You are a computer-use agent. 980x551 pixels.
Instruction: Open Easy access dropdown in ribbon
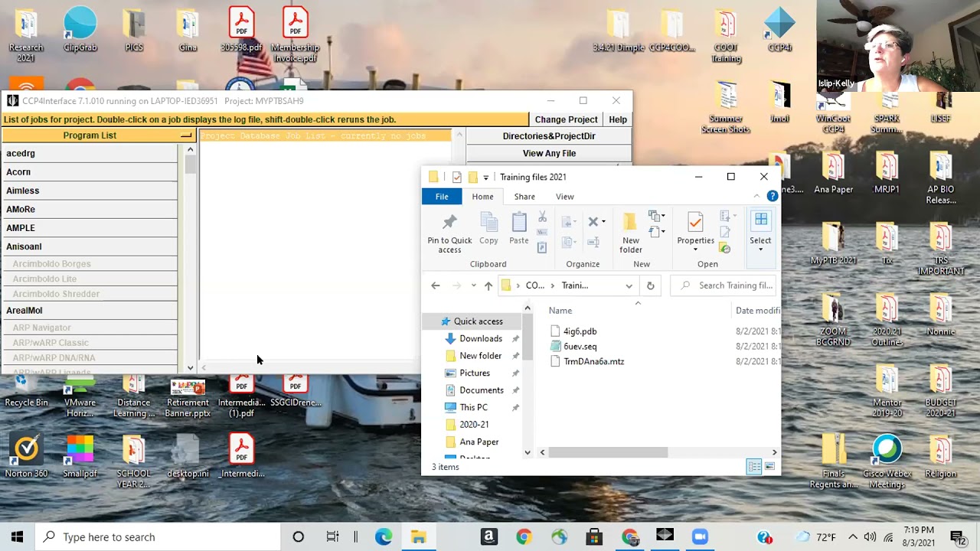tap(656, 232)
